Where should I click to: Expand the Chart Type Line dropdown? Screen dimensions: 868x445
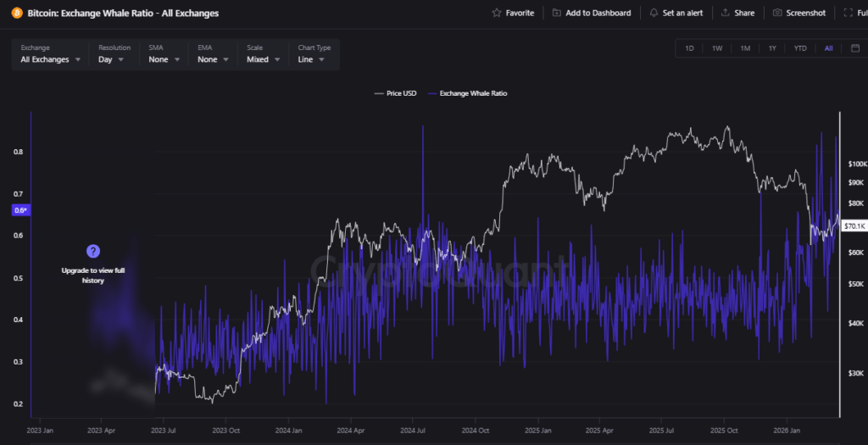coord(314,59)
